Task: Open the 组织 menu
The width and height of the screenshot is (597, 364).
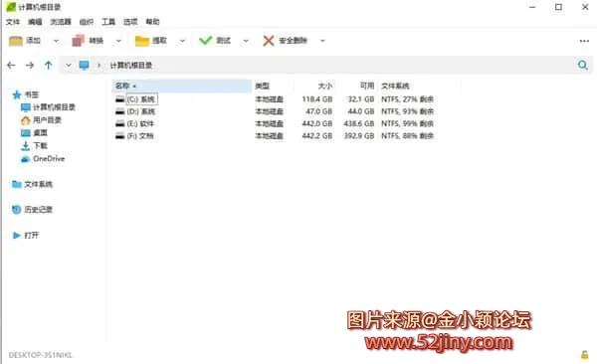Action: coord(86,22)
